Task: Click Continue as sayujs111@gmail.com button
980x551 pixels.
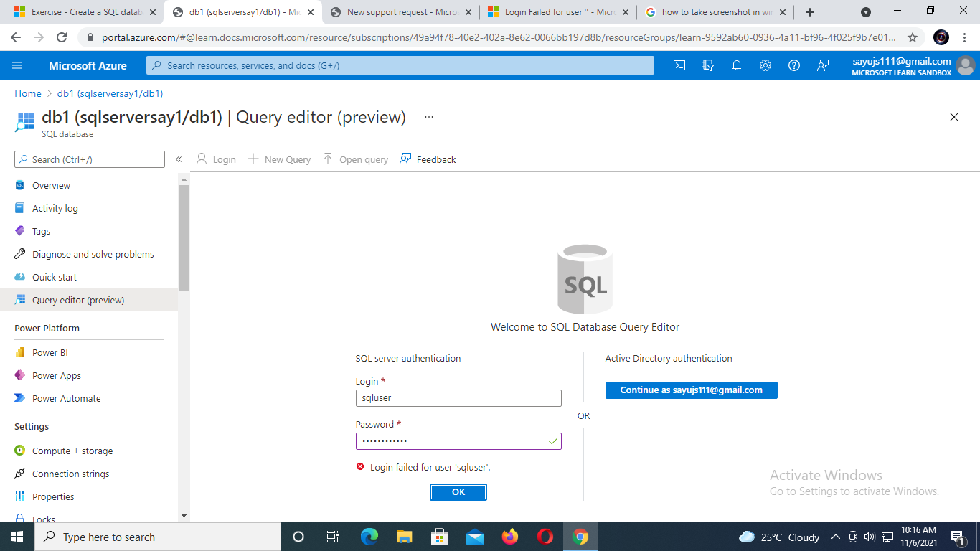Action: (692, 390)
